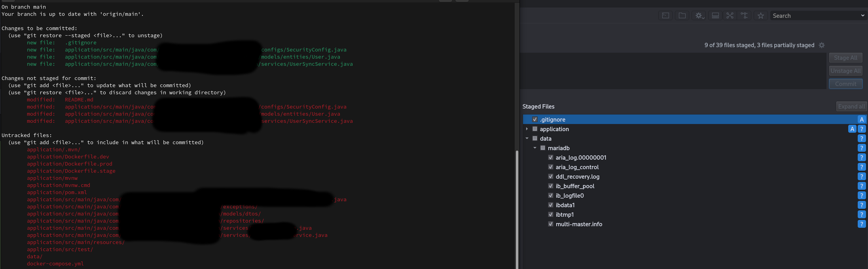Click application/pom.xml in terminal output
Viewport: 868px width, 269px height.
coord(57,192)
